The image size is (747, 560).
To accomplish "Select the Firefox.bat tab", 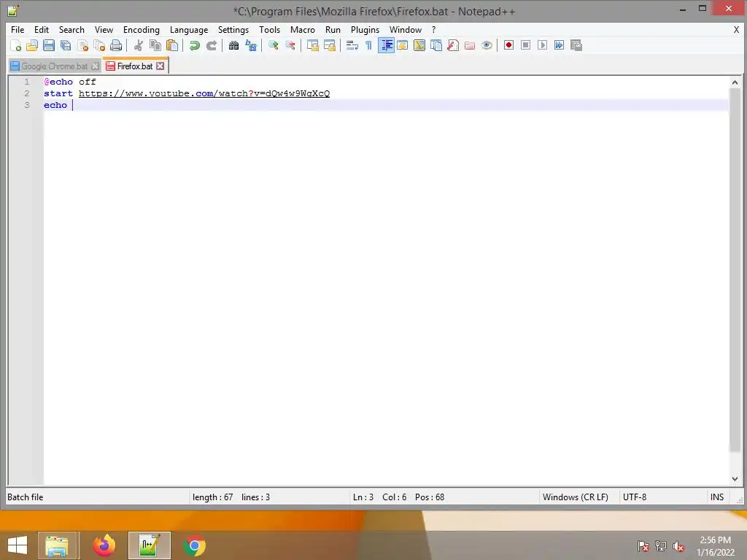I will (x=135, y=66).
